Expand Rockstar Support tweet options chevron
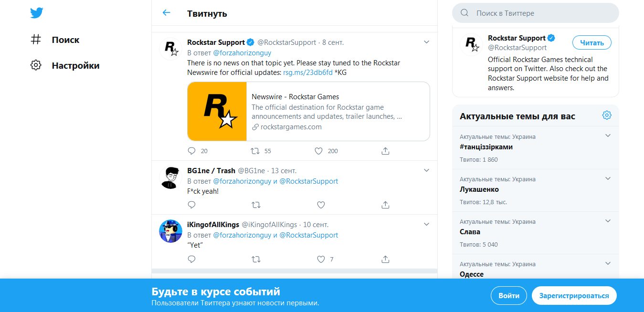The image size is (644, 312). (x=427, y=42)
